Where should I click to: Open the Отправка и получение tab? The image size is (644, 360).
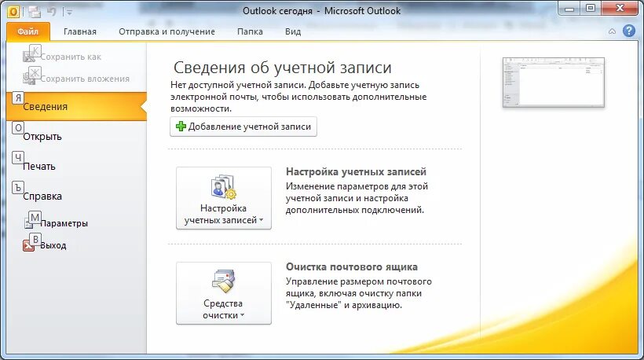pos(166,31)
